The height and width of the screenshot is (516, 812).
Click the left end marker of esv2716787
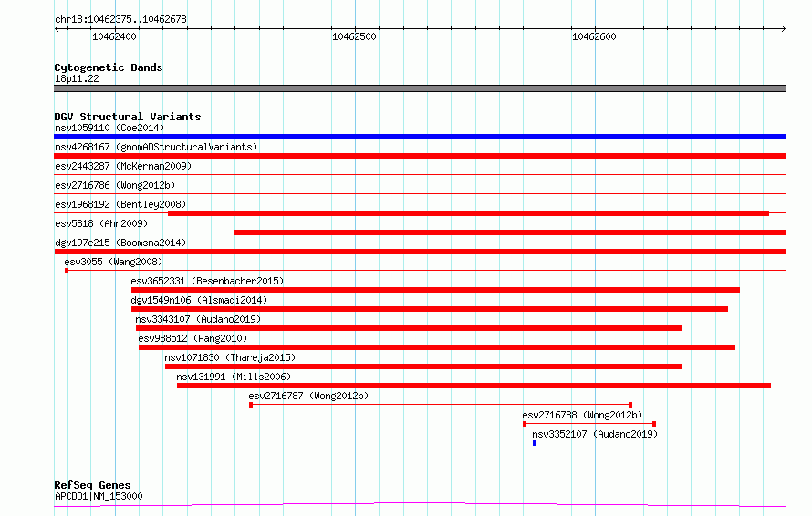[251, 406]
